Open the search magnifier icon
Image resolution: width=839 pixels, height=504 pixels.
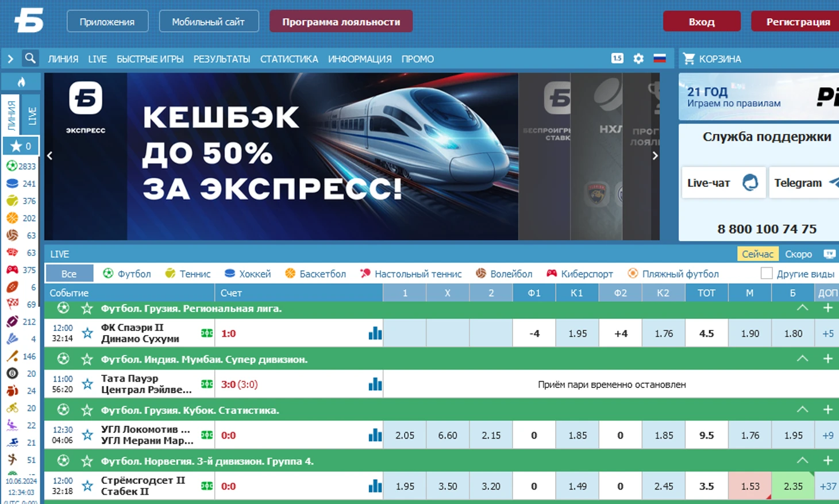pos(30,59)
